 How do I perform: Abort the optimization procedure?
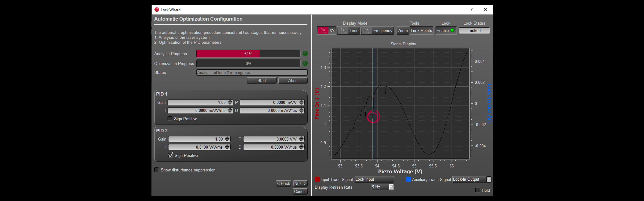click(293, 81)
